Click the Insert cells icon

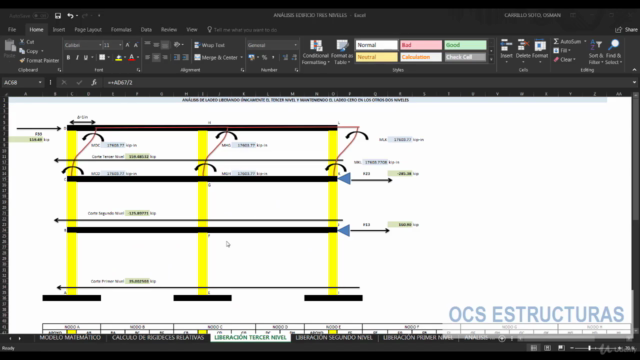tap(507, 51)
